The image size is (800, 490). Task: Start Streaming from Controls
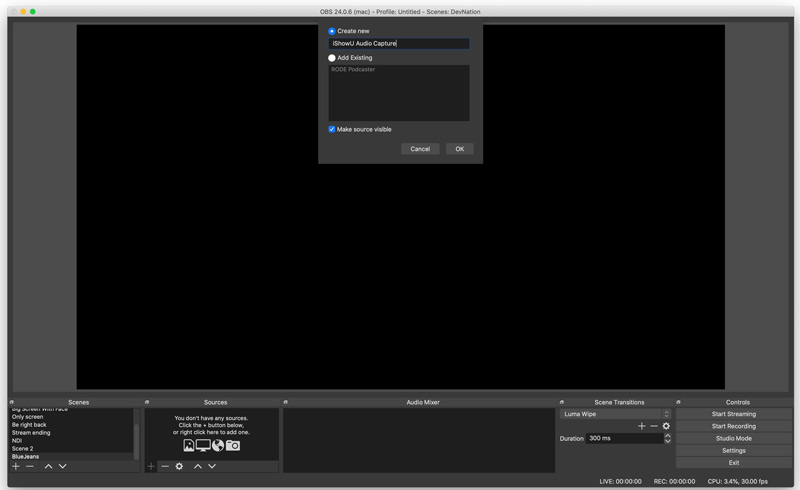(734, 414)
